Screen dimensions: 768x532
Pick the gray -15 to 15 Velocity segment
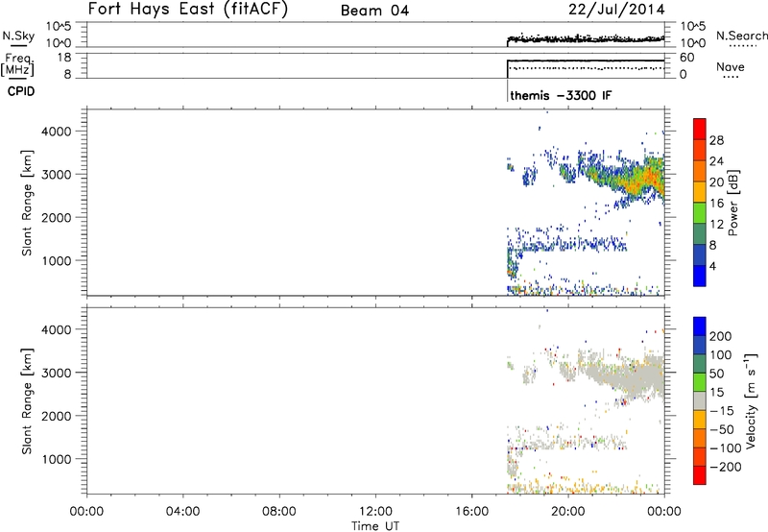700,401
